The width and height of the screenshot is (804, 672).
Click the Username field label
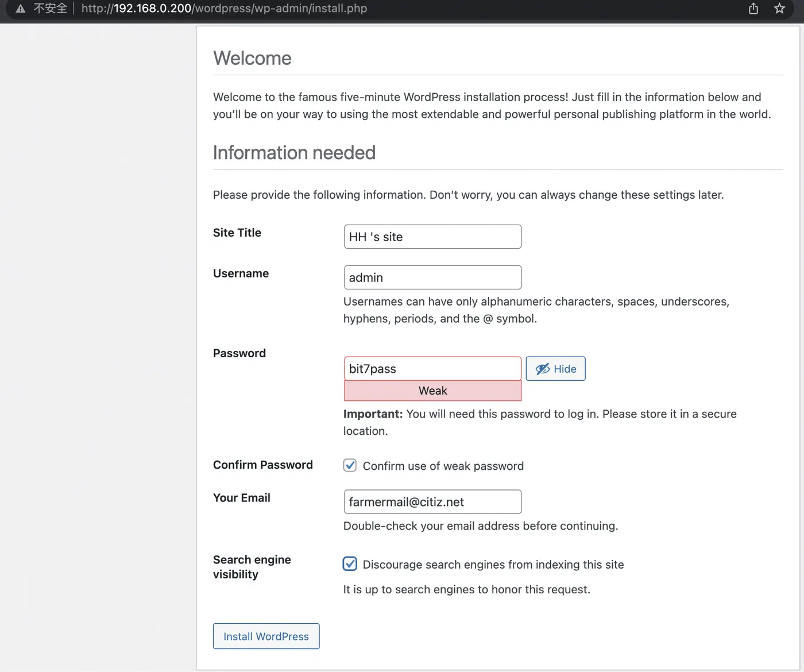(241, 273)
